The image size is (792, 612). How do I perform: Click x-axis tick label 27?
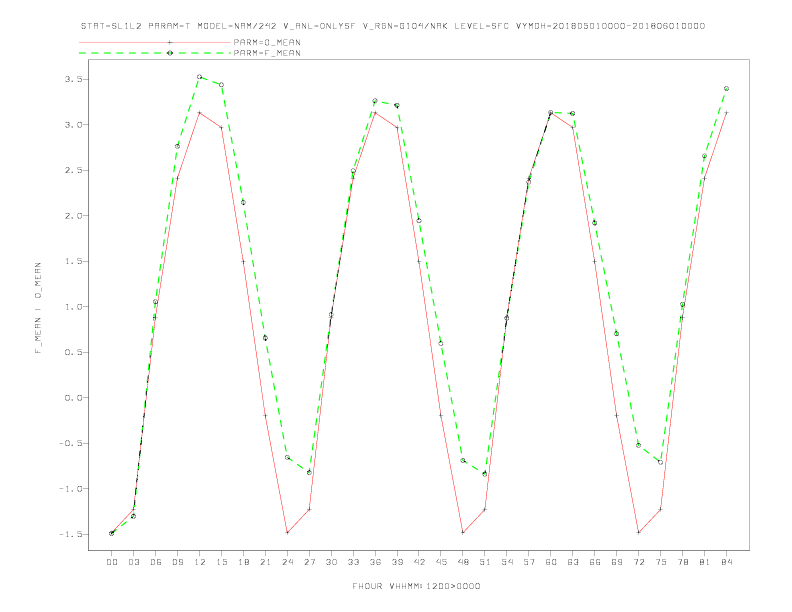pyautogui.click(x=309, y=562)
